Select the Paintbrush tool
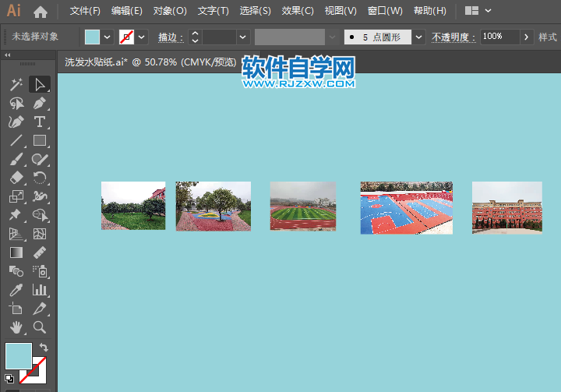The height and width of the screenshot is (392, 561). click(16, 159)
